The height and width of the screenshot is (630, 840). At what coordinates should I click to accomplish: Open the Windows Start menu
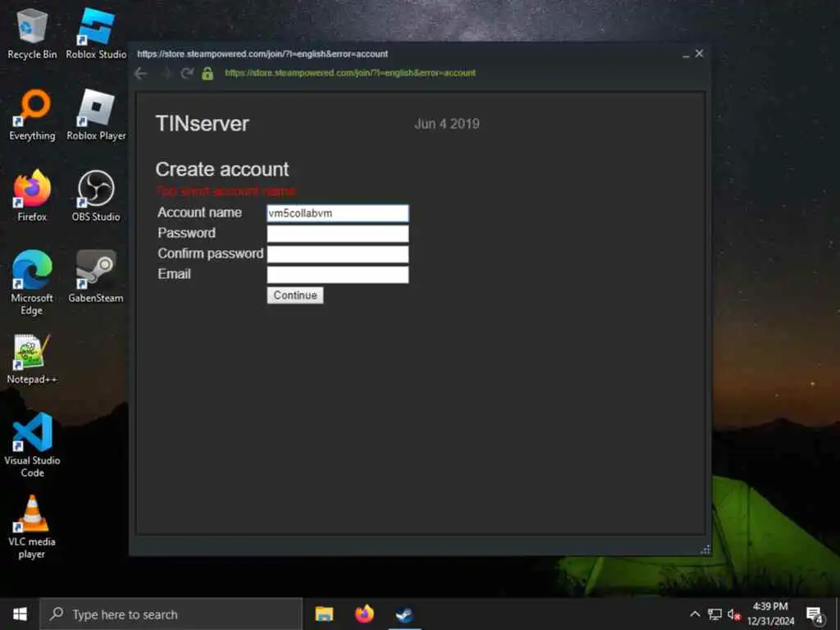point(20,614)
